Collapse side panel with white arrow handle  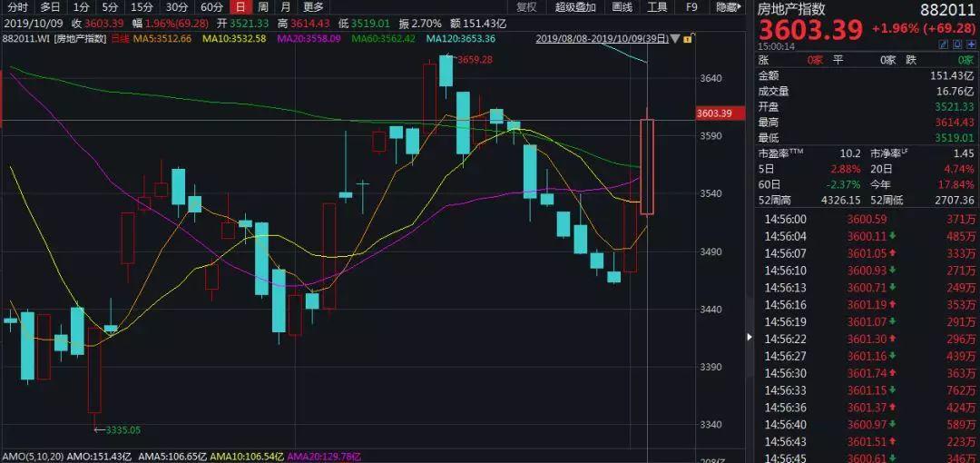[x=750, y=337]
